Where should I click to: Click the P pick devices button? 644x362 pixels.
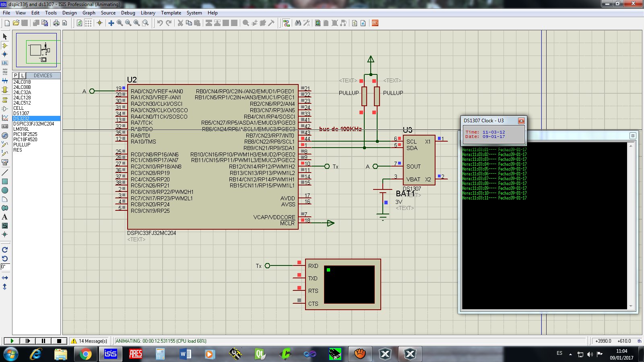[16, 75]
